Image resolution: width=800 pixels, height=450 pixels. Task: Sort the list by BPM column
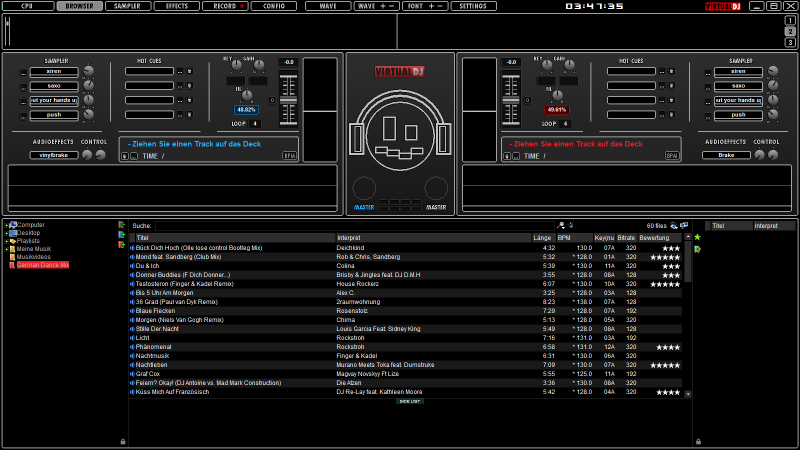[573, 238]
